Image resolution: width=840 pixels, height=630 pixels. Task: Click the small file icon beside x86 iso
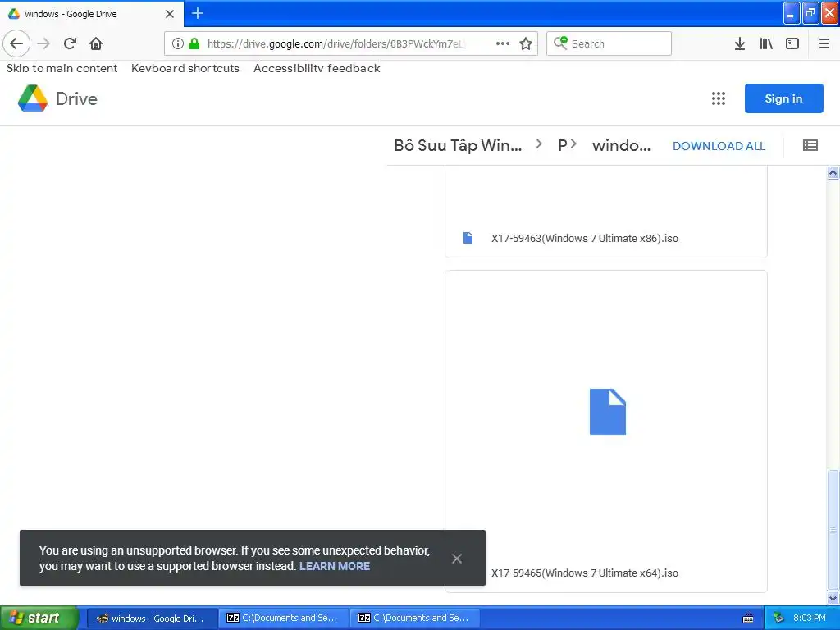tap(468, 238)
